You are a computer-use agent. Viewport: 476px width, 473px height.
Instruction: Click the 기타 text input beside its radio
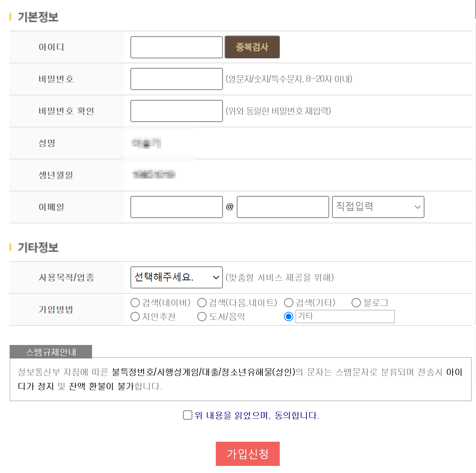coord(345,317)
